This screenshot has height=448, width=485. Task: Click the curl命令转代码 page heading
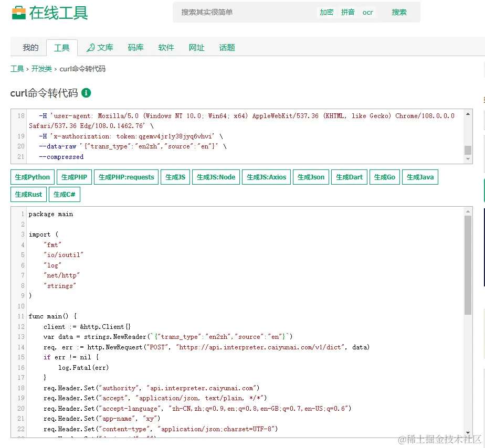point(44,93)
